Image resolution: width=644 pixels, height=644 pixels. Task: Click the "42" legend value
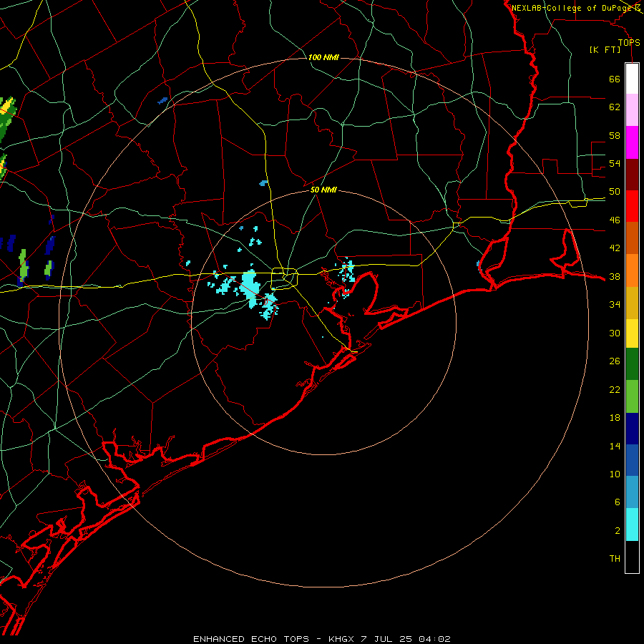(615, 248)
